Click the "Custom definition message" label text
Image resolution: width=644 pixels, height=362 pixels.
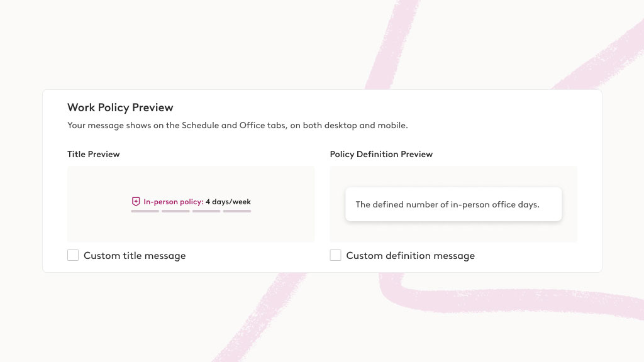(x=410, y=256)
